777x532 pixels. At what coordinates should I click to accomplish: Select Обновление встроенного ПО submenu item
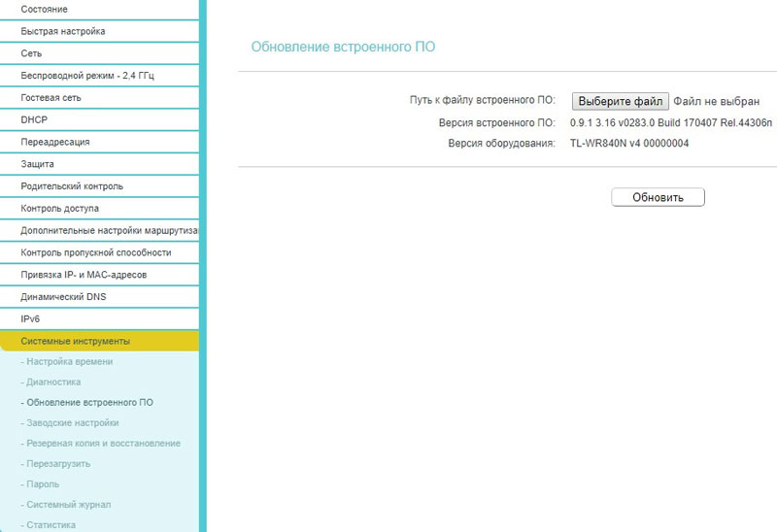pos(87,402)
